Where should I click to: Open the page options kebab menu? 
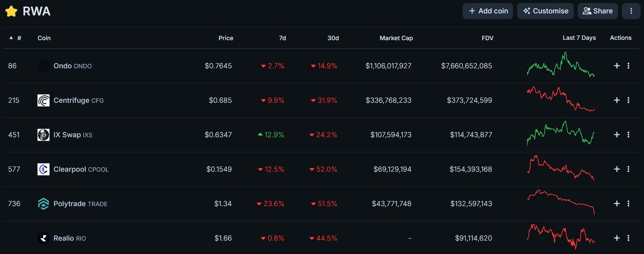click(x=631, y=11)
